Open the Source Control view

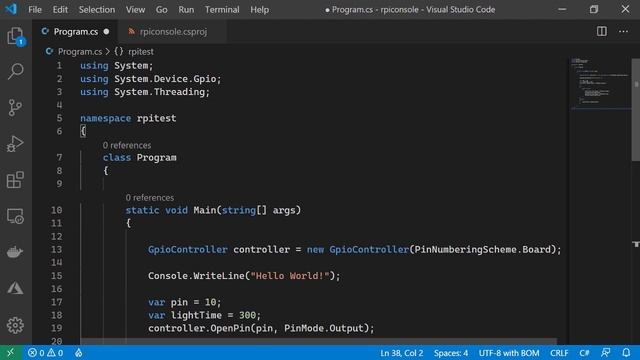click(x=16, y=108)
